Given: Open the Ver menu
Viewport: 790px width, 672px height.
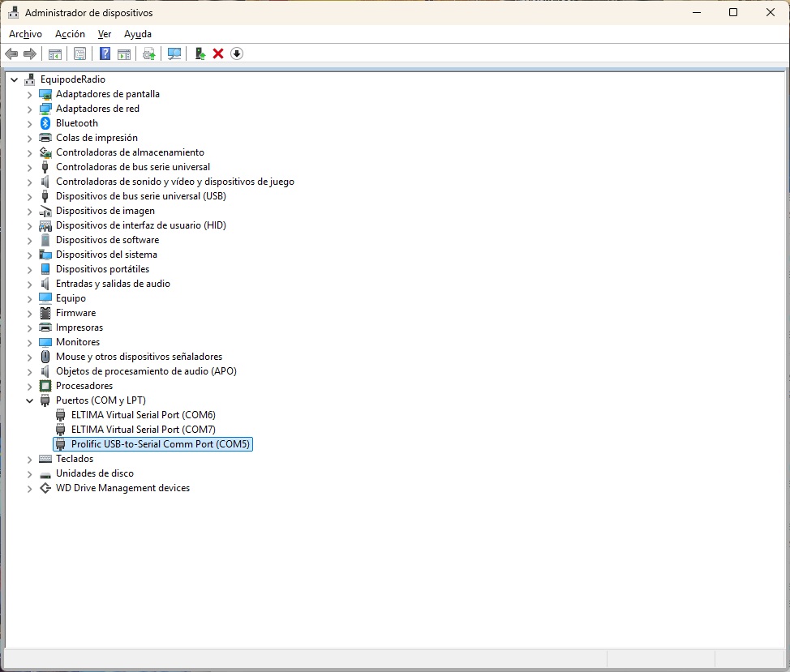Looking at the screenshot, I should [x=105, y=34].
